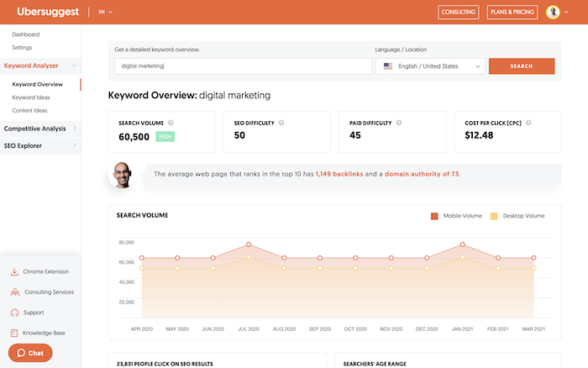Click the 23,831 people click heading

tap(165, 364)
